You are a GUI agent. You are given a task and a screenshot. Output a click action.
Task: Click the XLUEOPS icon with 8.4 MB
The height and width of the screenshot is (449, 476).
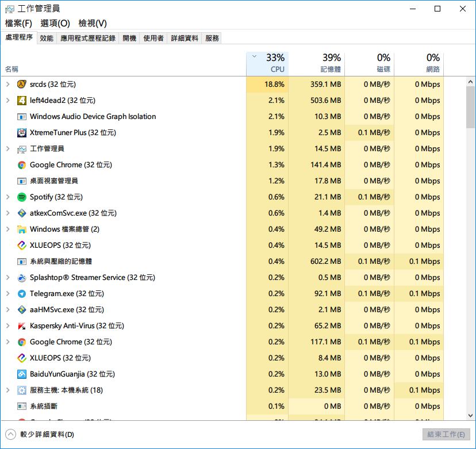[21, 358]
